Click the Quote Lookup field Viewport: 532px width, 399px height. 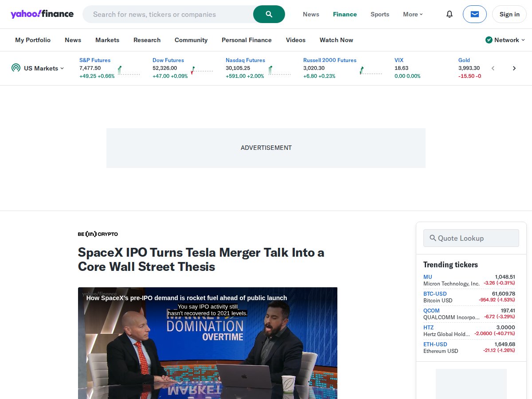pos(471,238)
